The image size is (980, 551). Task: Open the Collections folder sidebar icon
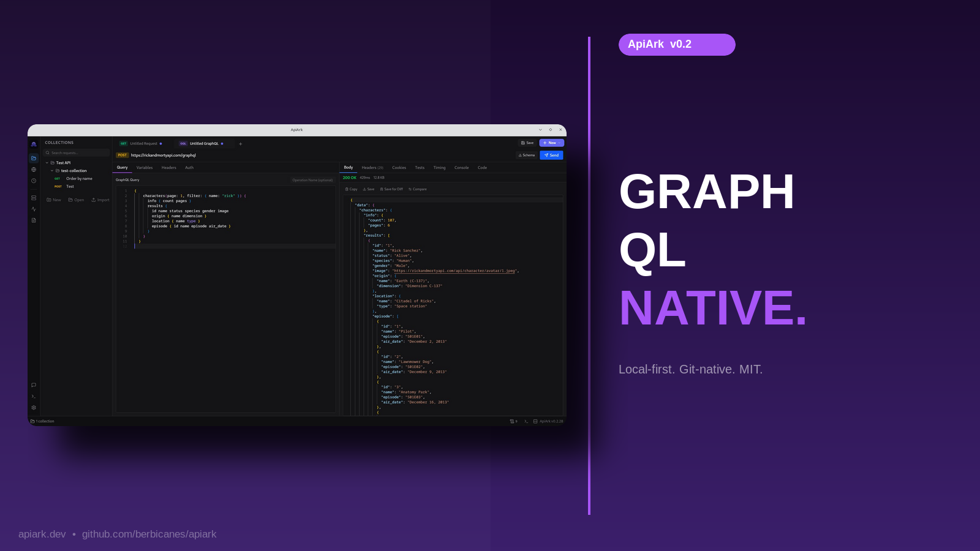click(x=34, y=158)
